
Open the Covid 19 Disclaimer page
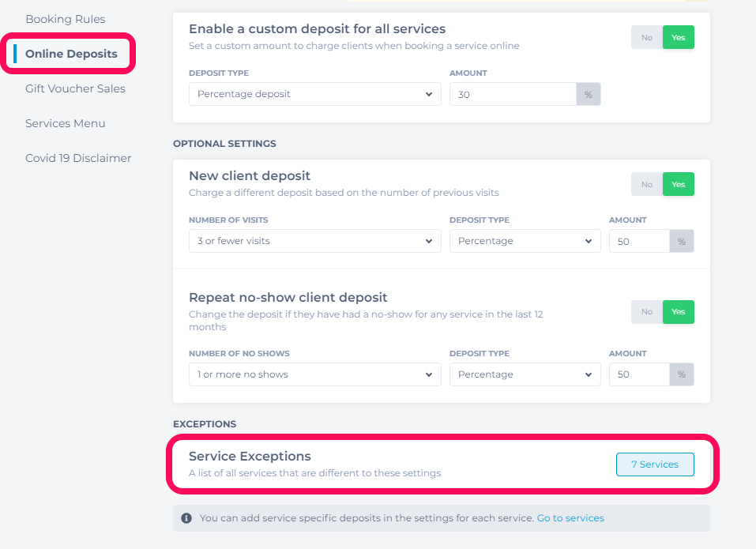click(x=78, y=158)
